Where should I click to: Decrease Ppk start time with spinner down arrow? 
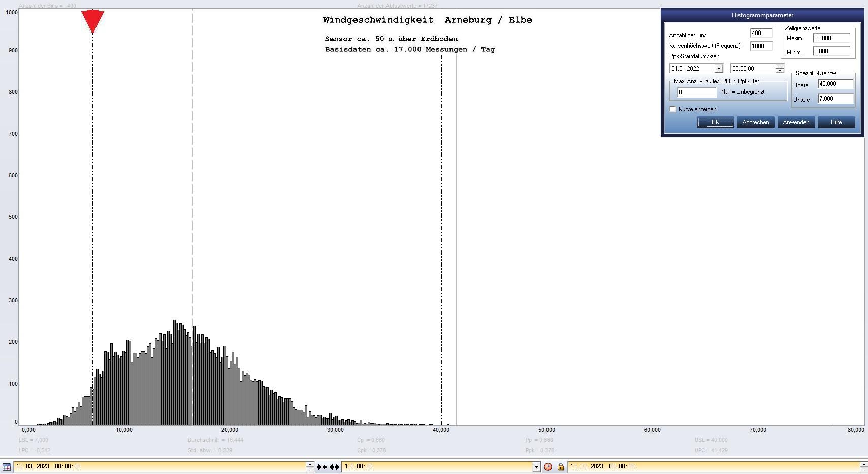coord(780,71)
